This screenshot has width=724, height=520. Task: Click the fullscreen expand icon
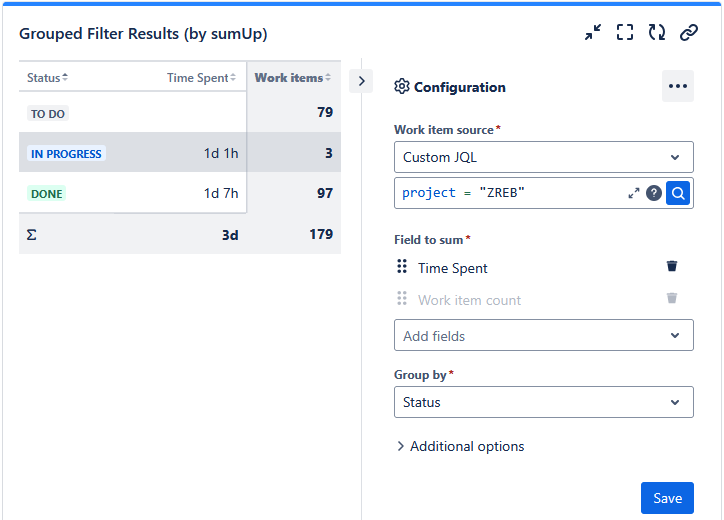(625, 33)
